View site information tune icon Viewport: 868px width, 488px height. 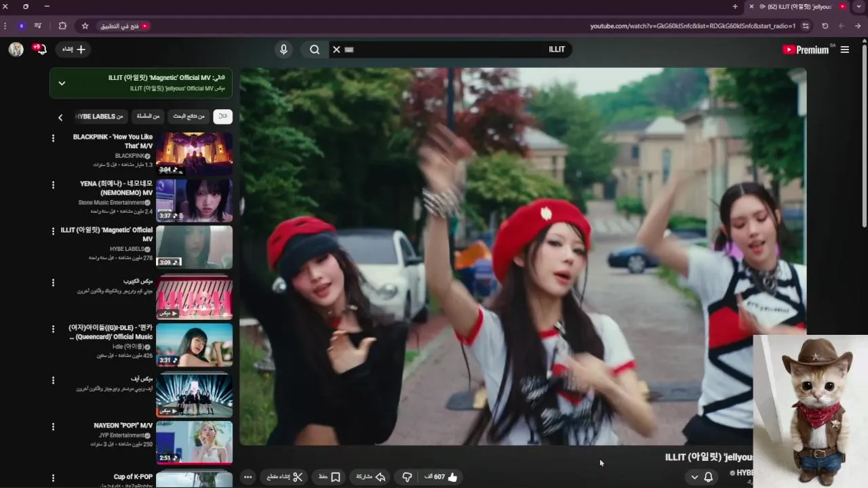tap(806, 26)
